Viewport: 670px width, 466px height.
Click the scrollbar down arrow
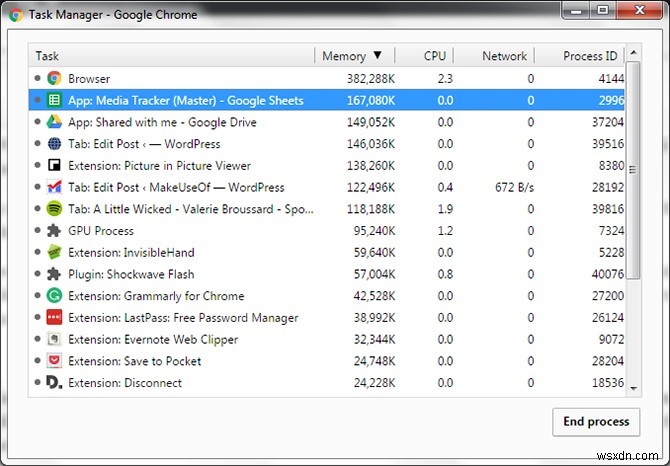pos(634,388)
